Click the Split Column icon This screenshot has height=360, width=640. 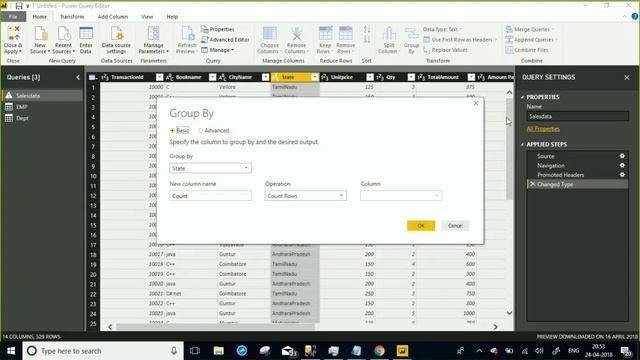[389, 40]
